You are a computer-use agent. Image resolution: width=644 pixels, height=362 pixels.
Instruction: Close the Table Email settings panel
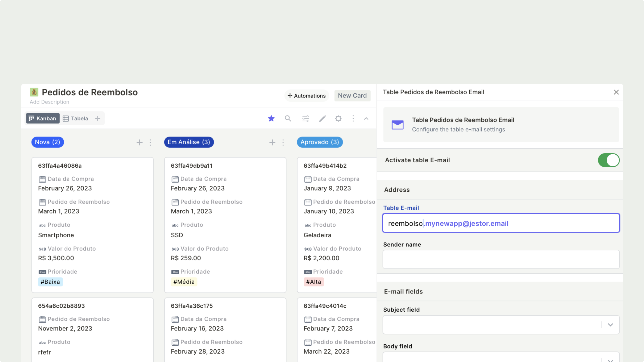click(616, 92)
